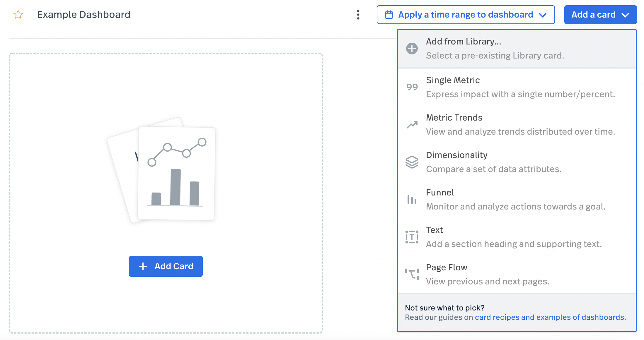The width and height of the screenshot is (644, 340).
Task: Click the chevron on time range button
Action: [x=543, y=15]
